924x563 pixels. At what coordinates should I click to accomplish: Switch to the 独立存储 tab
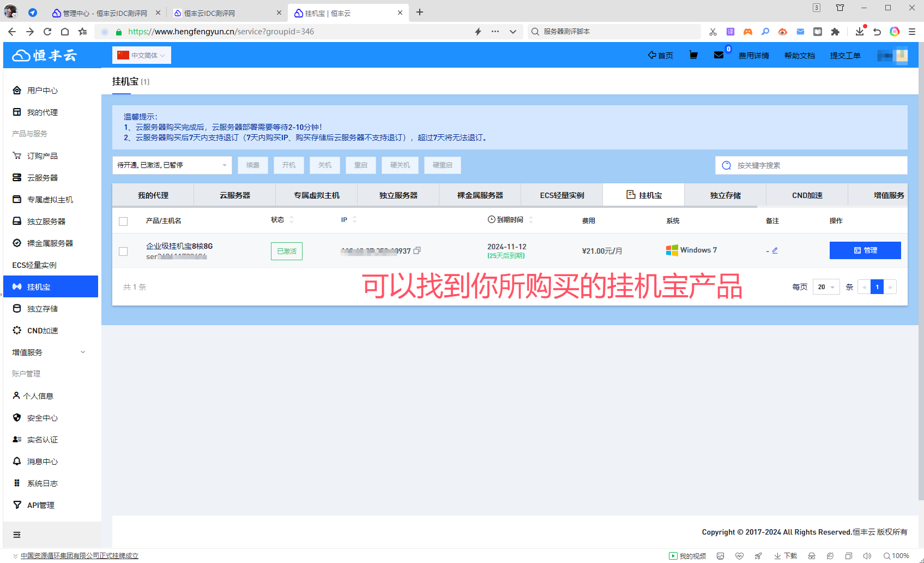coord(726,195)
